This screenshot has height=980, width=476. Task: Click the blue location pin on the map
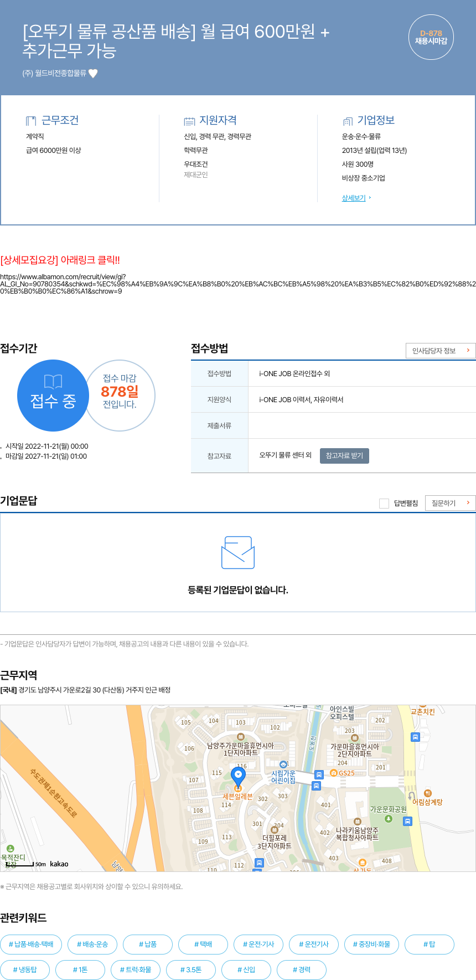(x=238, y=777)
